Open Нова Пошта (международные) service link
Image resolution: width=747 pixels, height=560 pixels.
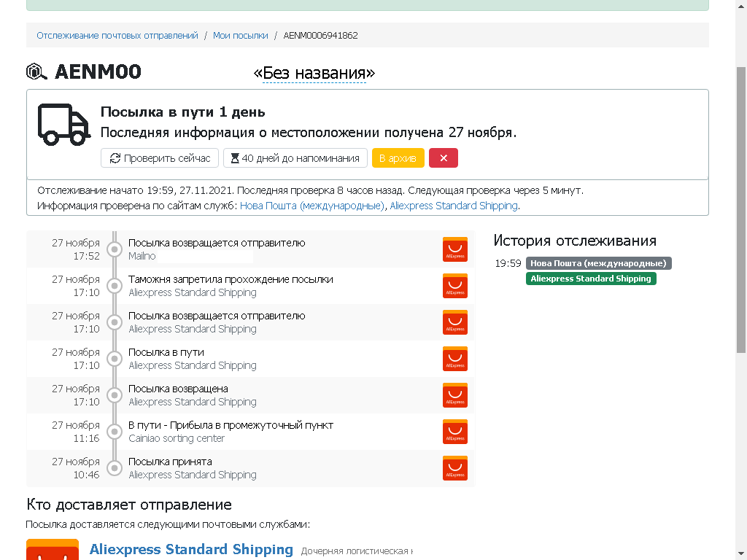click(312, 206)
